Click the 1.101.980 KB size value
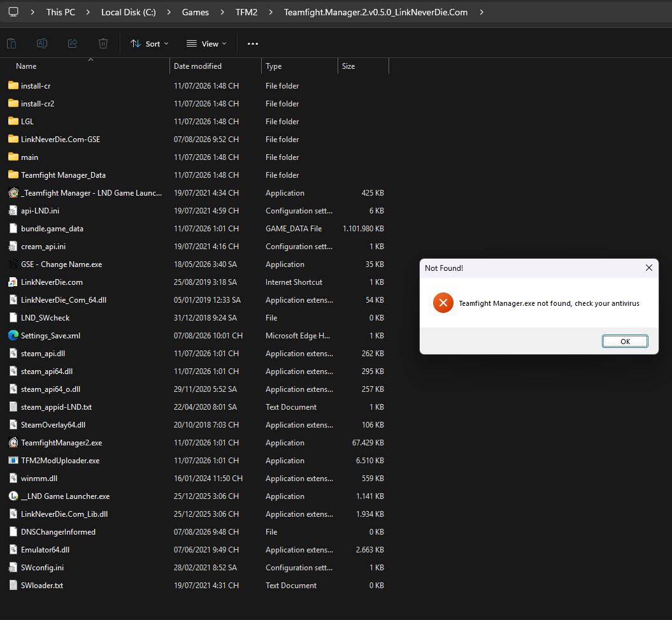Image resolution: width=672 pixels, height=620 pixels. (364, 229)
